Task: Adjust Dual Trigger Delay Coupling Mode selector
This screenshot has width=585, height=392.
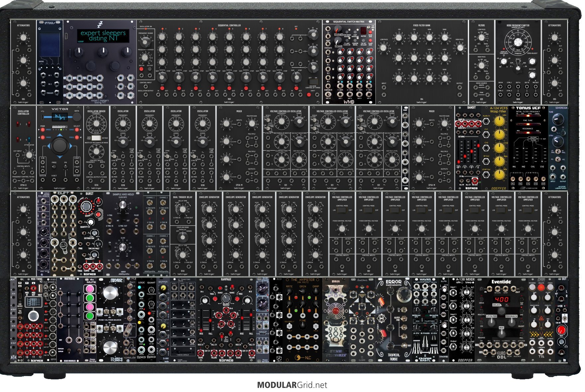Action: [x=182, y=237]
